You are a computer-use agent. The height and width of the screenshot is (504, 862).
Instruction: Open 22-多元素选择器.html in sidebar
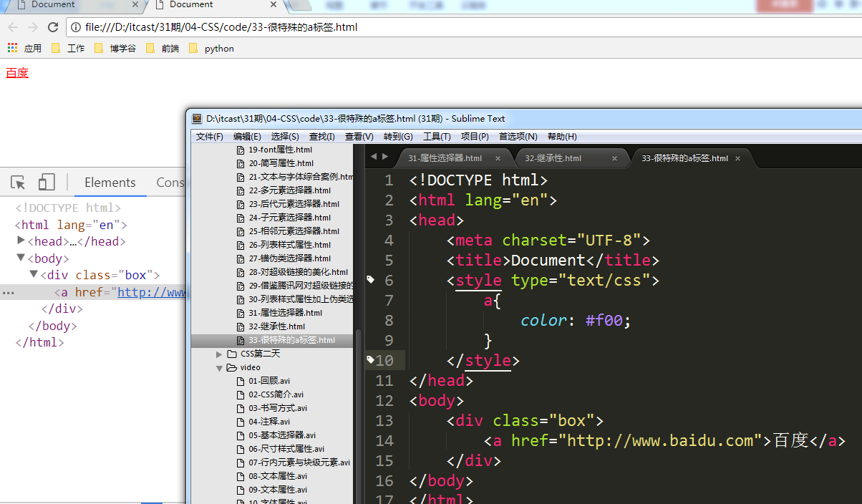click(x=290, y=190)
